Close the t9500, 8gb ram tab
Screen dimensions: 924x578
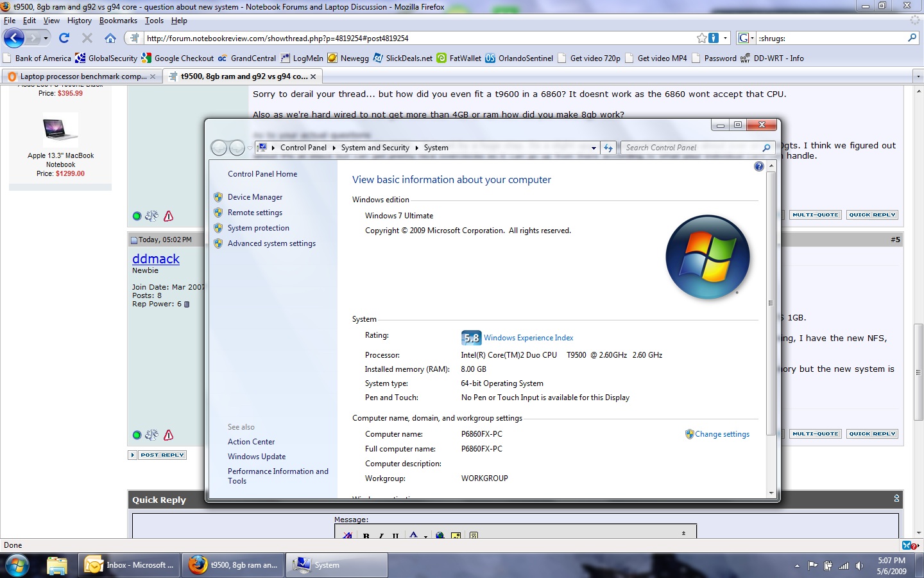(313, 76)
